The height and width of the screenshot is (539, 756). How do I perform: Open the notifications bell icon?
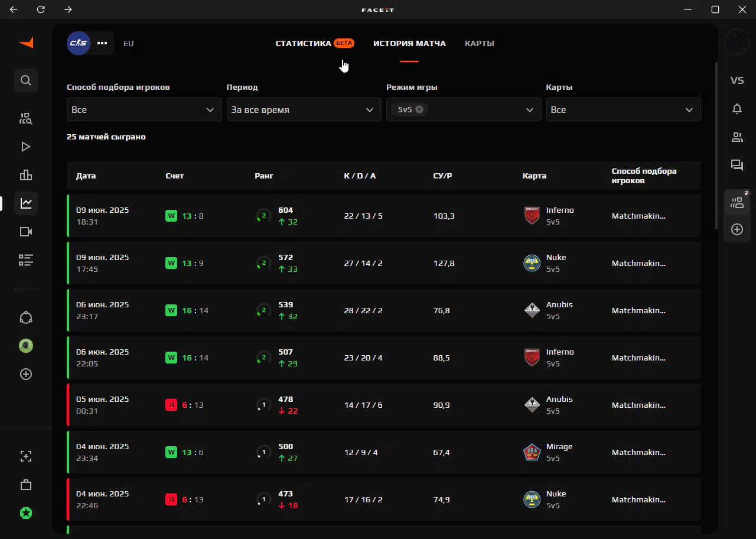(737, 109)
